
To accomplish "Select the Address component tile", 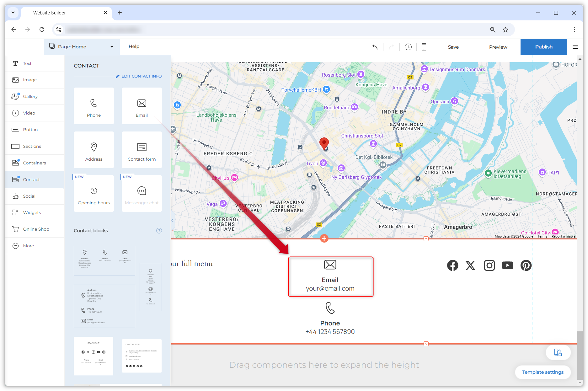I will (94, 150).
